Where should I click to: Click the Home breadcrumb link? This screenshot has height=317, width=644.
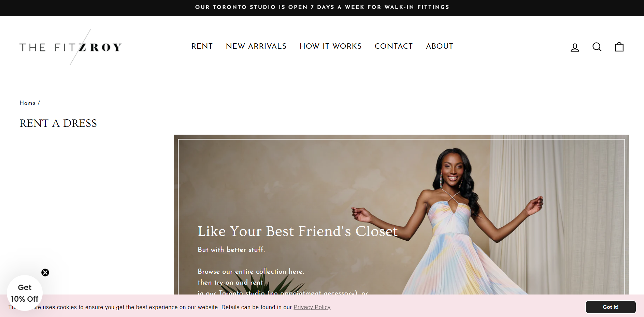pos(27,103)
